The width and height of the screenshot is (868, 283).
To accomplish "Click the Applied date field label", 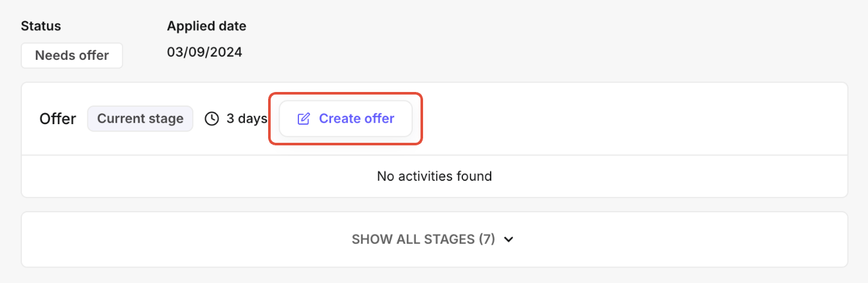I will (x=206, y=26).
